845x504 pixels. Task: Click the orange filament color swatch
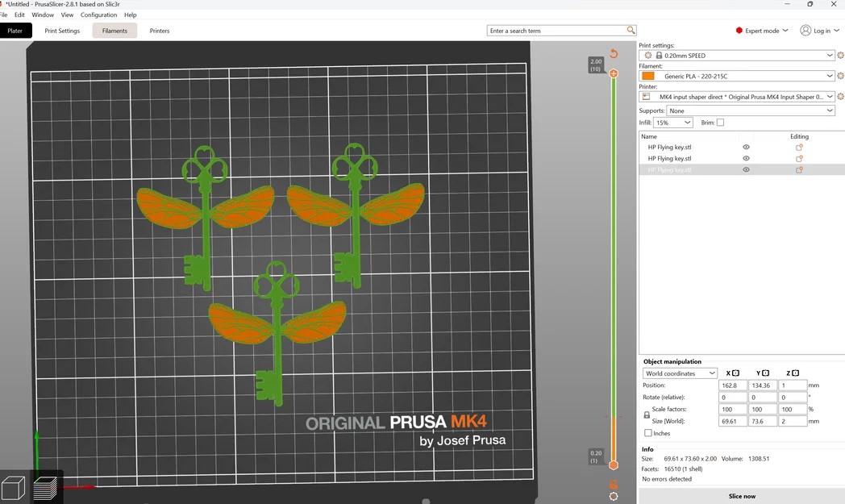647,76
